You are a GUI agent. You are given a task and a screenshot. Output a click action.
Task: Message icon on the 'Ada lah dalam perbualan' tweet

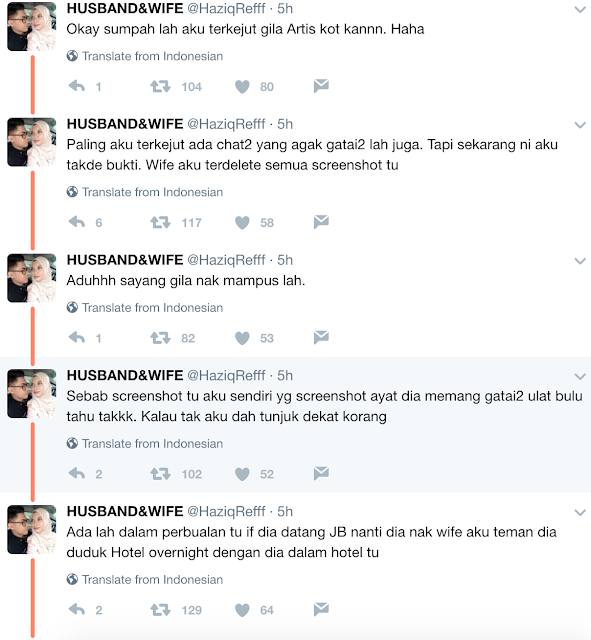(x=321, y=609)
